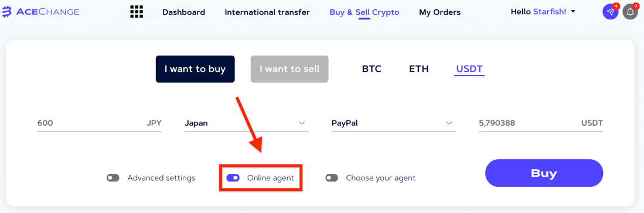Disable the Online agent switch
This screenshot has height=213, width=644.
(233, 178)
